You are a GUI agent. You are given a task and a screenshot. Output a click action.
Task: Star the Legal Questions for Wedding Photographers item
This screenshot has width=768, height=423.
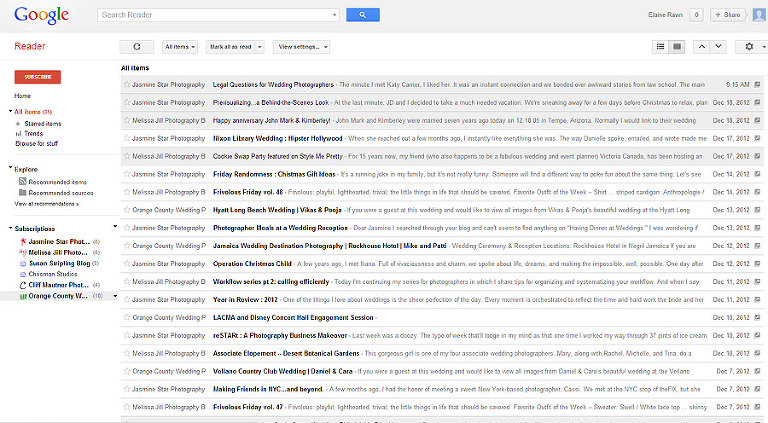tap(127, 84)
